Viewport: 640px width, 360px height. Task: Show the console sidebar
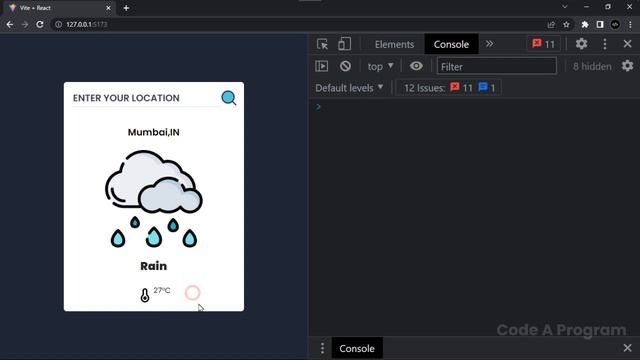[322, 66]
